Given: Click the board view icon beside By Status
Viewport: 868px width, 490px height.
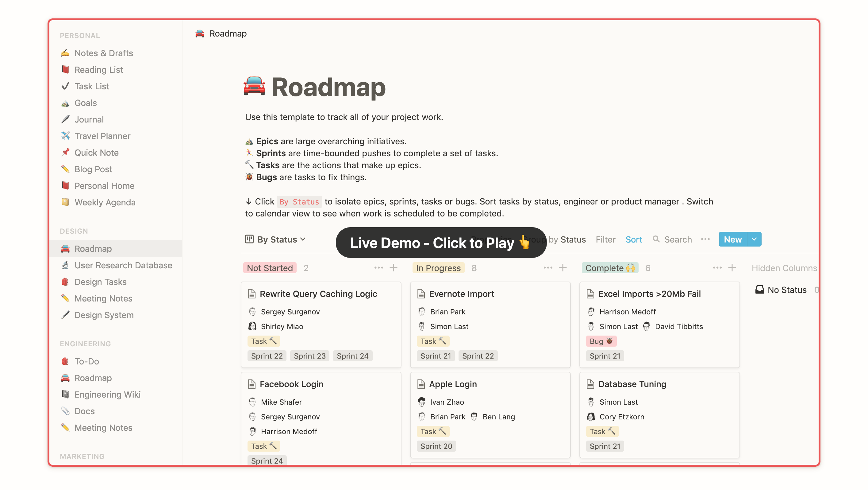Looking at the screenshot, I should (x=249, y=239).
